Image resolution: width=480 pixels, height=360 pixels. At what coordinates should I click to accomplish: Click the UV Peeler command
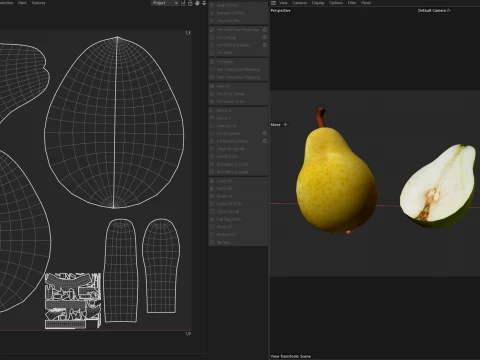pos(238,62)
